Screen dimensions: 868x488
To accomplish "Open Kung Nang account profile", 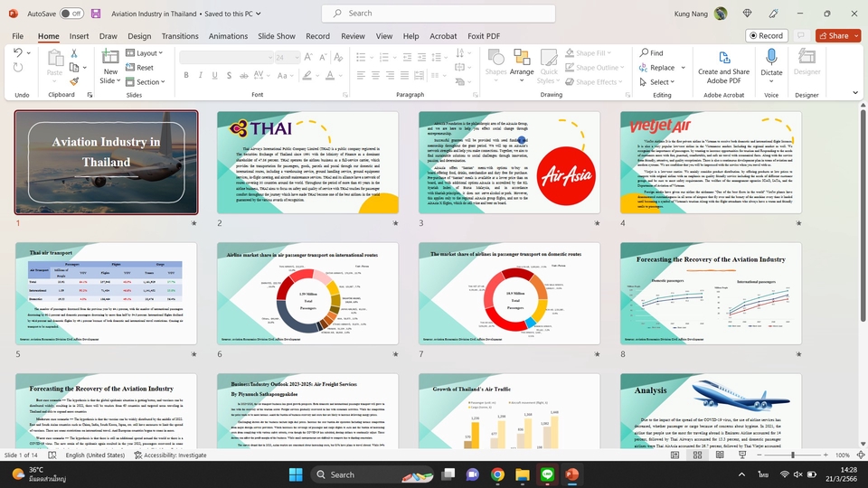I will pos(700,14).
